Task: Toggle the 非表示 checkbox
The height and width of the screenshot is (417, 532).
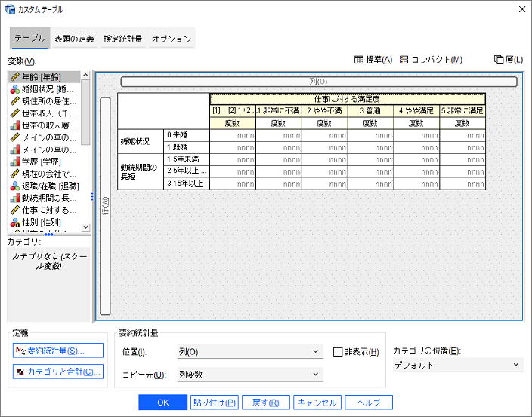Action: point(339,352)
